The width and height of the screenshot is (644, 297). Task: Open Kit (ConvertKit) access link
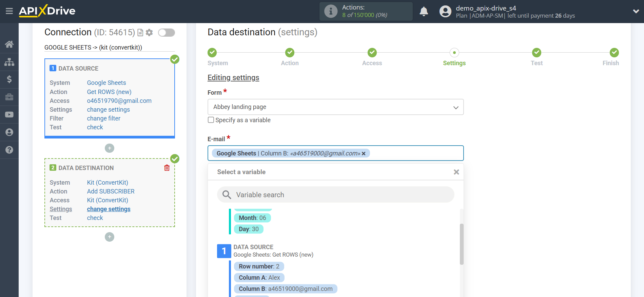(x=108, y=200)
